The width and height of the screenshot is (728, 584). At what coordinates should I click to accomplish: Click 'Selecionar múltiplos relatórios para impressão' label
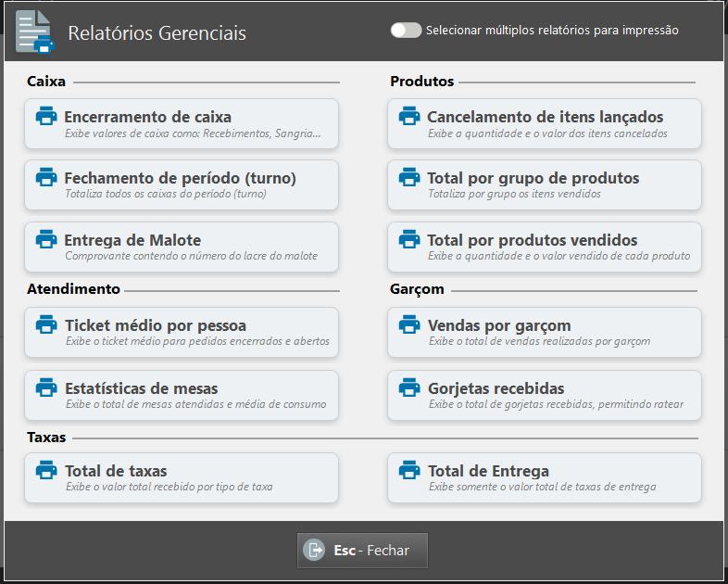pos(552,31)
